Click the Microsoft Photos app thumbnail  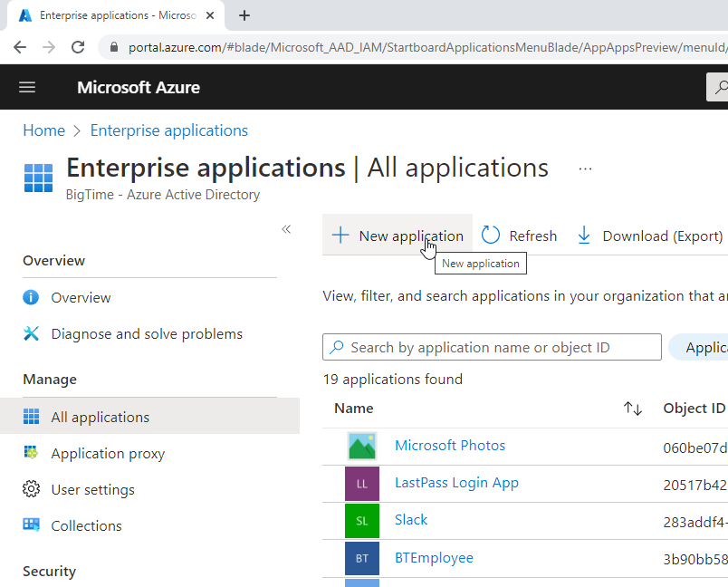point(362,447)
